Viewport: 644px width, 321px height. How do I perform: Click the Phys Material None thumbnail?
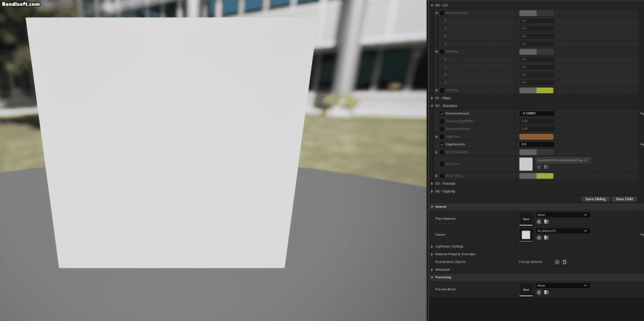click(526, 219)
